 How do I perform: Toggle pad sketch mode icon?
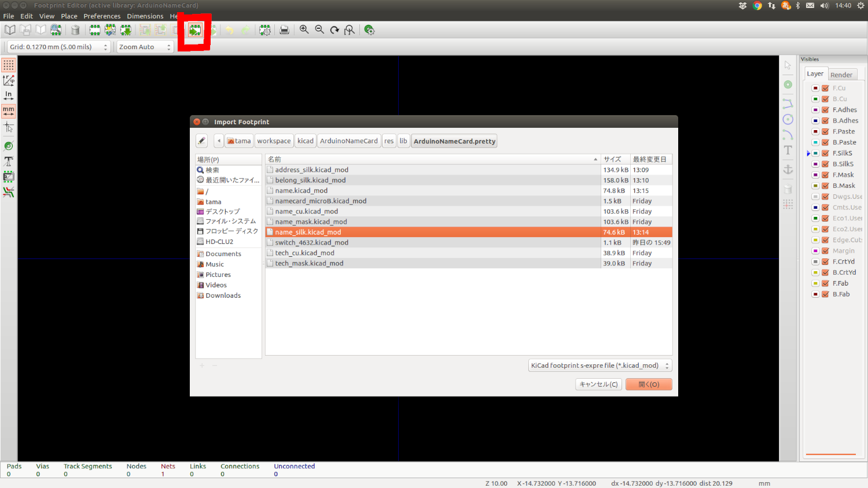(x=9, y=146)
